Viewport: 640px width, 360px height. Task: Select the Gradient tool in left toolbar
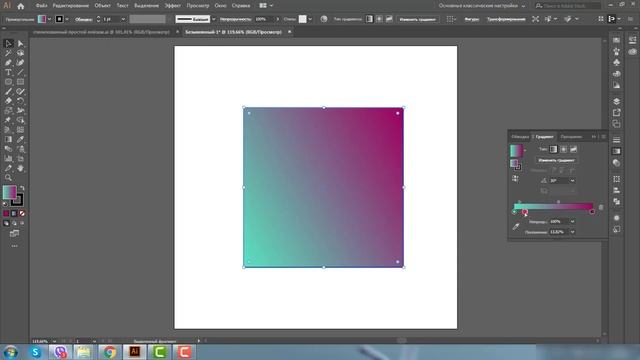pyautogui.click(x=8, y=139)
